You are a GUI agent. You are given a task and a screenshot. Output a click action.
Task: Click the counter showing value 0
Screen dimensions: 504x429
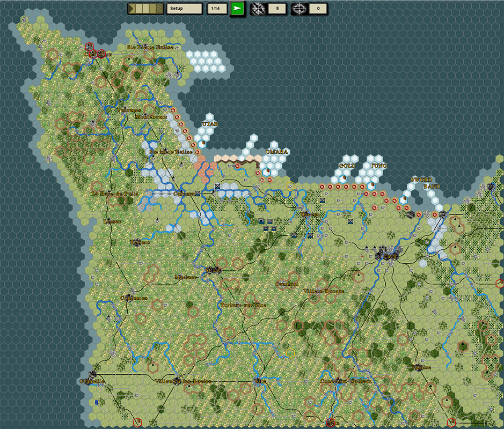pos(318,9)
